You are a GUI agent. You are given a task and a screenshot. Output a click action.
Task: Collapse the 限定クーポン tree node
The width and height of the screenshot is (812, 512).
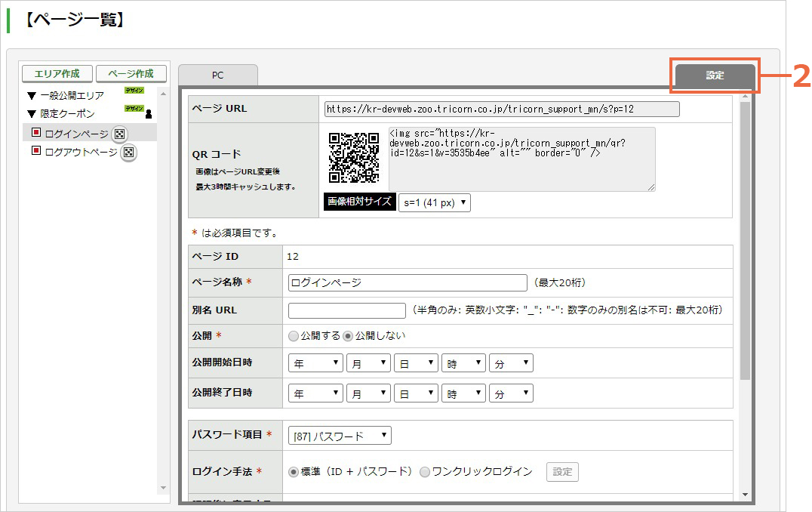click(32, 114)
